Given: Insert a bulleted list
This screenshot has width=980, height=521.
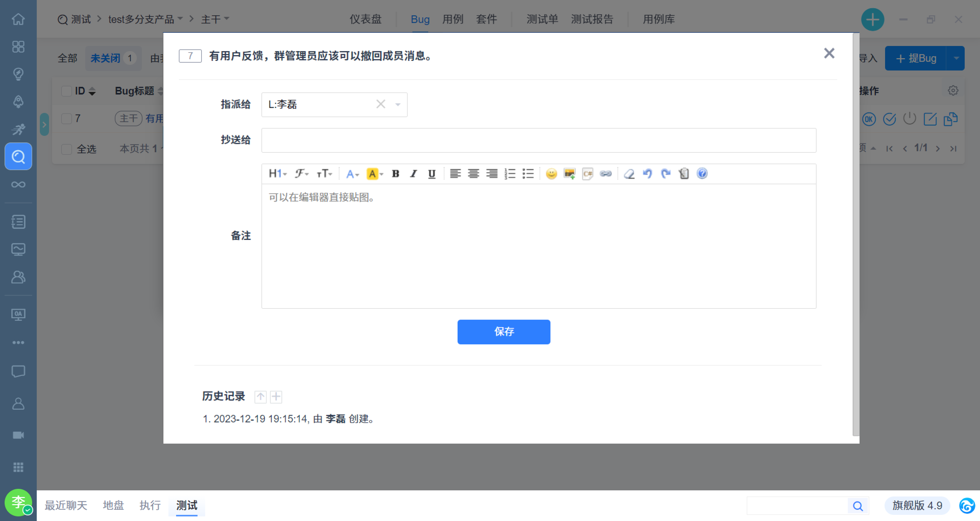Looking at the screenshot, I should pyautogui.click(x=528, y=174).
